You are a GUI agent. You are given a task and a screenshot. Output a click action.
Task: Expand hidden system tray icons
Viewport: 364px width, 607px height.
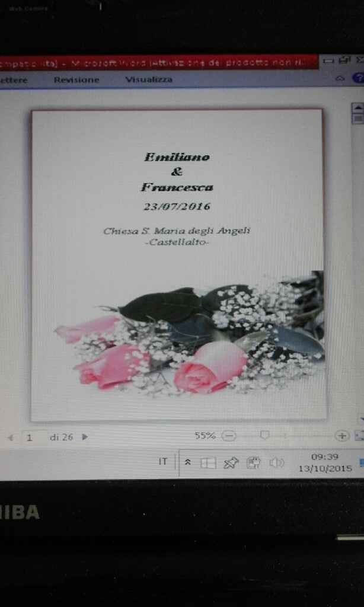click(188, 462)
